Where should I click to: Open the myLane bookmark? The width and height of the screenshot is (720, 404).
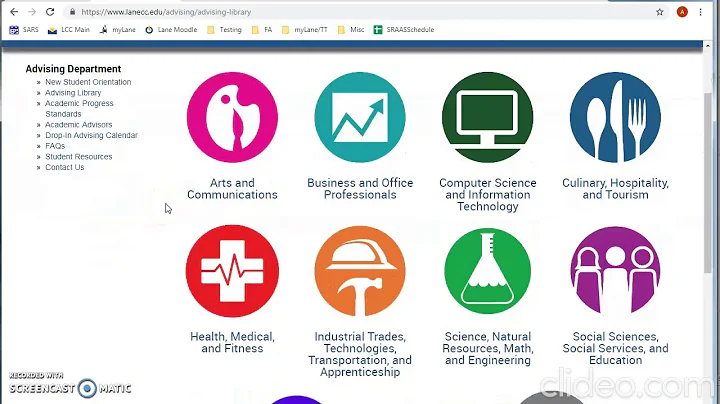118,30
